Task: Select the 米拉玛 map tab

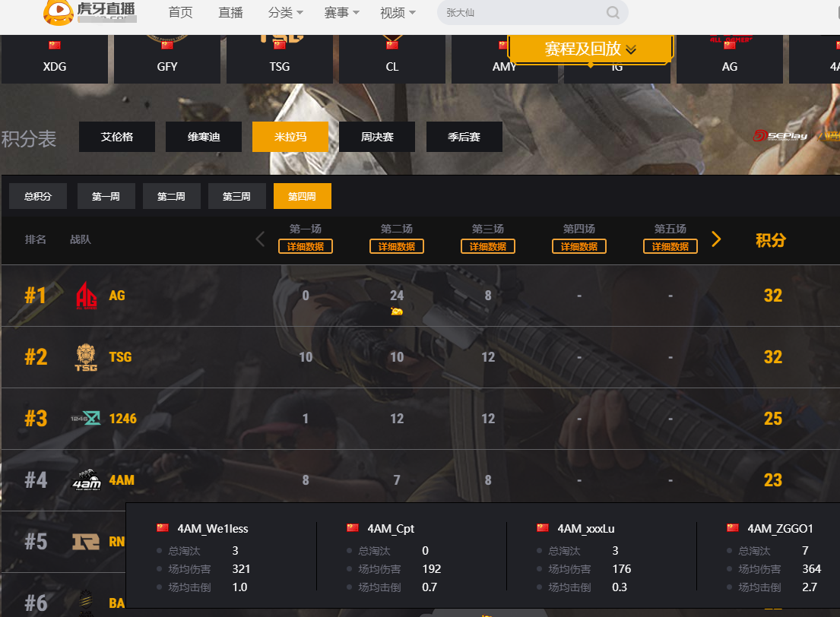Action: [290, 137]
